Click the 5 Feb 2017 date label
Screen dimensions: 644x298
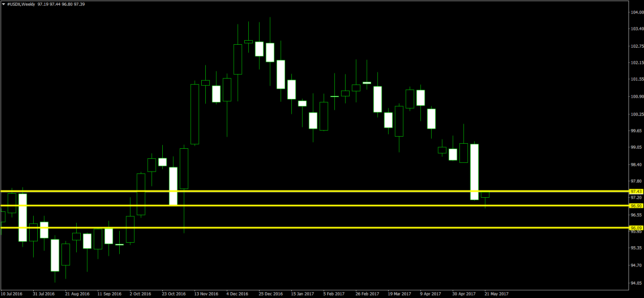[334, 294]
